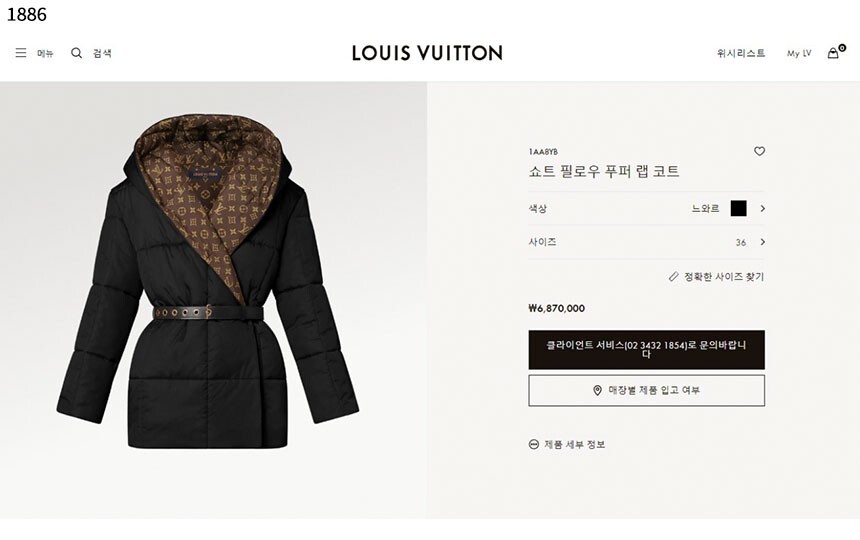Click the location pin icon in store button
Viewport: 860px width, 540px height.
[597, 390]
